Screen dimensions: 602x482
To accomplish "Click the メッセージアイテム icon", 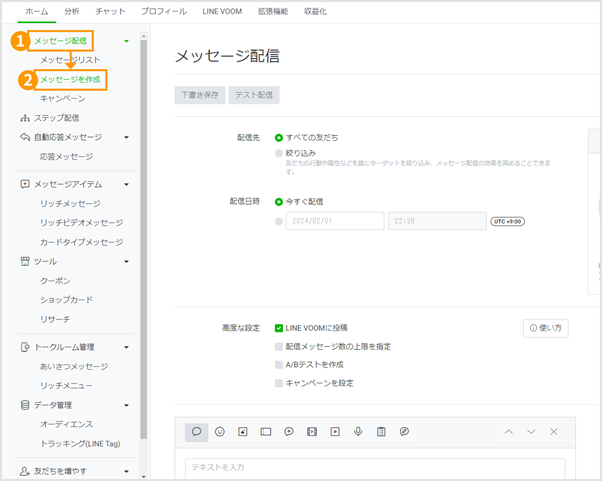I will 25,184.
